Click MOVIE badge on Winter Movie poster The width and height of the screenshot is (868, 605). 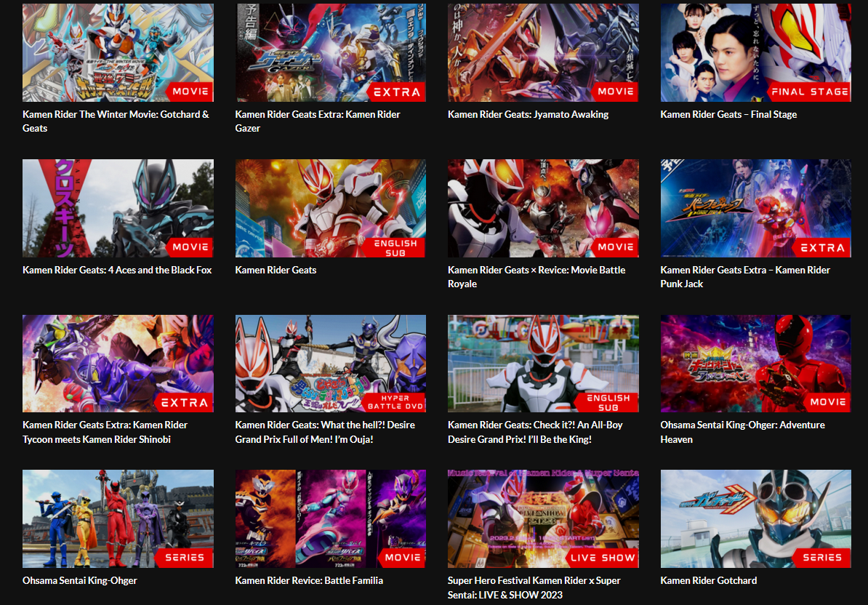pyautogui.click(x=189, y=92)
